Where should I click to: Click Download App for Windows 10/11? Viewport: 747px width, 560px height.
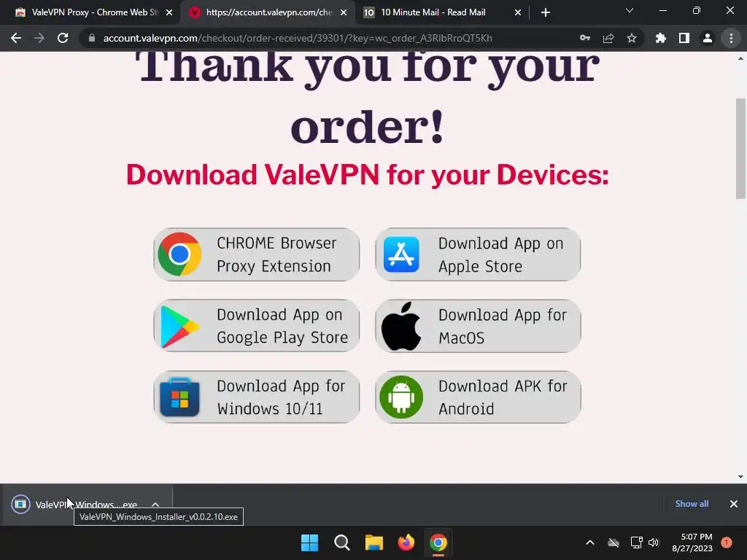256,397
